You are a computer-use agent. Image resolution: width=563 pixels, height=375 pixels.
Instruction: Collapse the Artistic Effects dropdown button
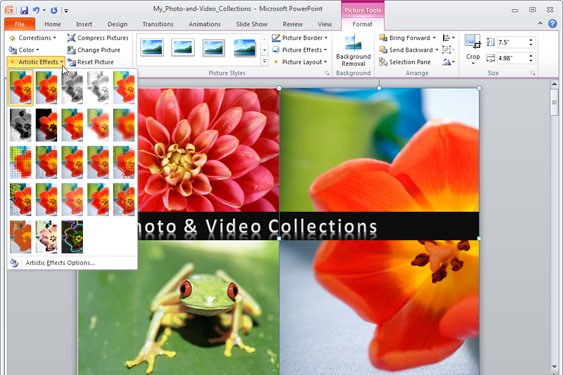[x=36, y=62]
